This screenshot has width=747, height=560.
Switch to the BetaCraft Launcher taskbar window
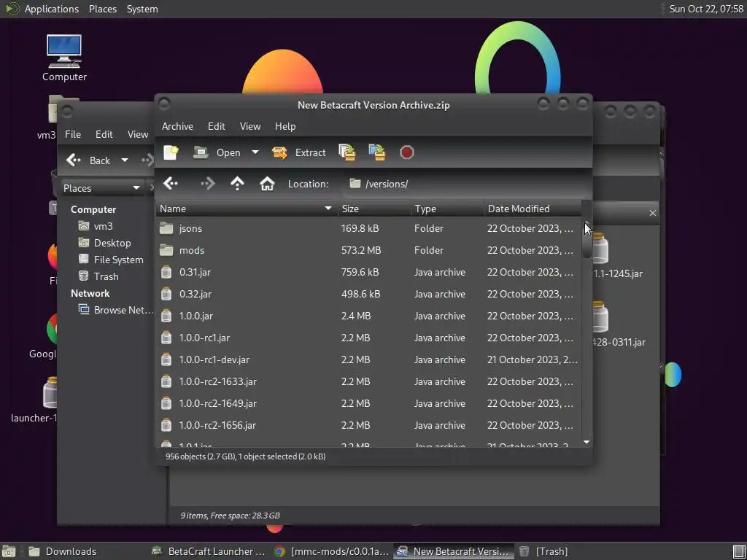click(x=208, y=551)
